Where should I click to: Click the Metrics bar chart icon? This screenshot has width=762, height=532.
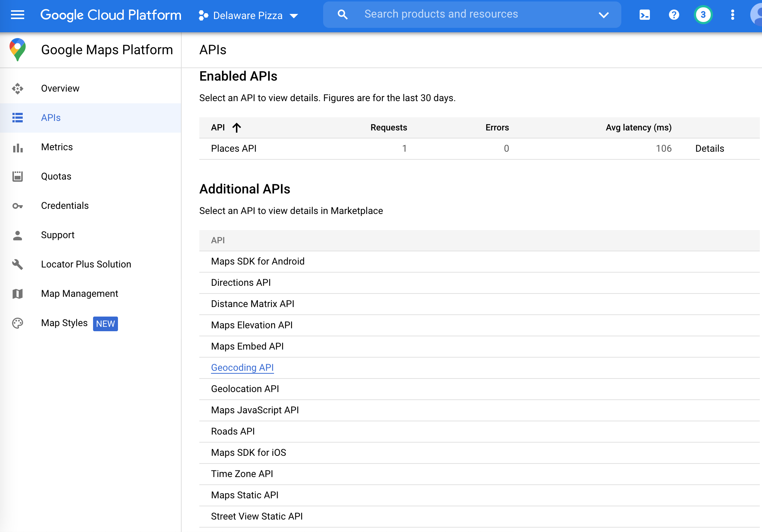(18, 147)
